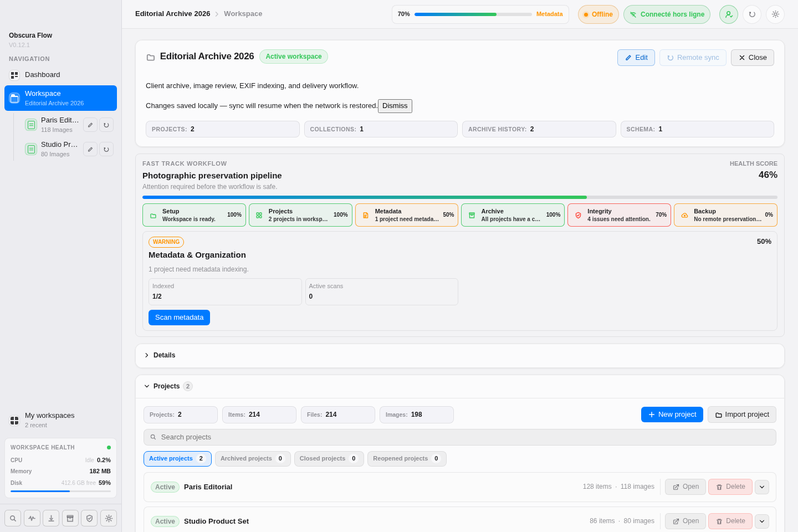This screenshot has width=798, height=532.
Task: Click the Archive History stat tile
Action: point(539,129)
